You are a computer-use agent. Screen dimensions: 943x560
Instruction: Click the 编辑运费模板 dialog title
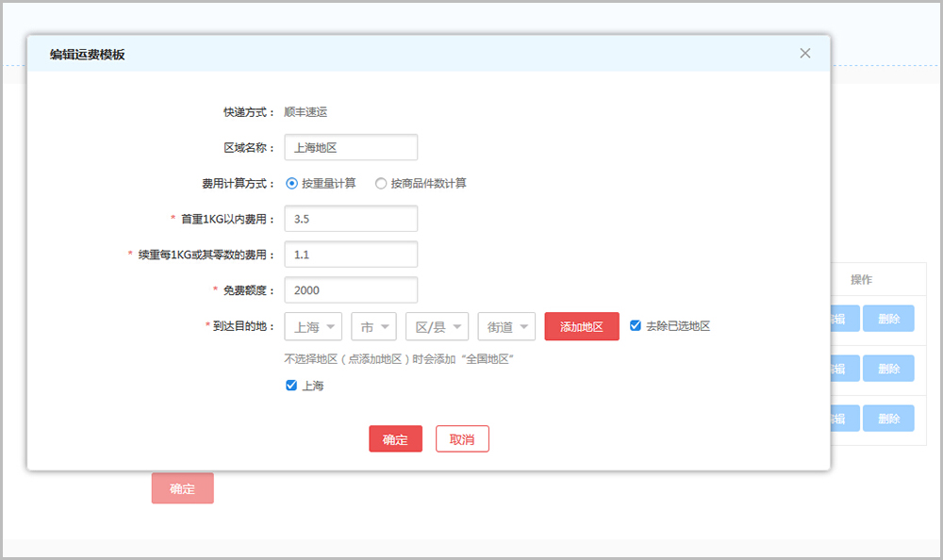pyautogui.click(x=87, y=54)
